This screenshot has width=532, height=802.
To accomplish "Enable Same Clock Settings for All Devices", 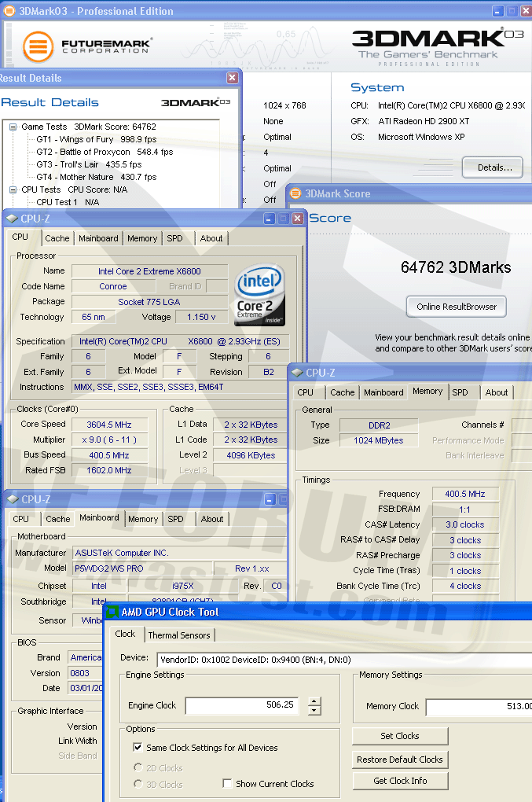I will [138, 747].
